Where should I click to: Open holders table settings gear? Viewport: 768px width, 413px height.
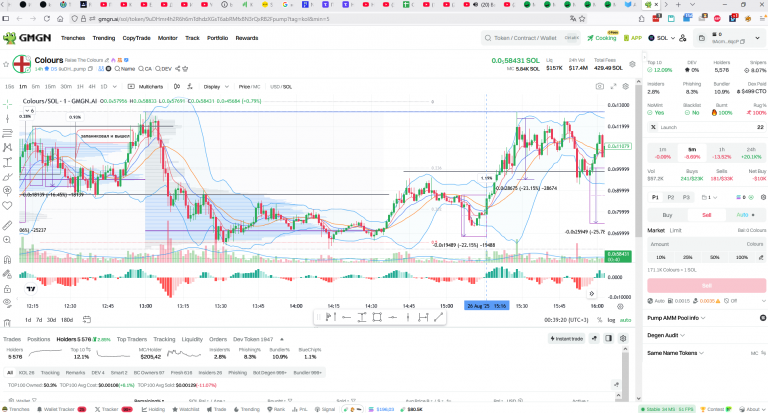point(623,338)
